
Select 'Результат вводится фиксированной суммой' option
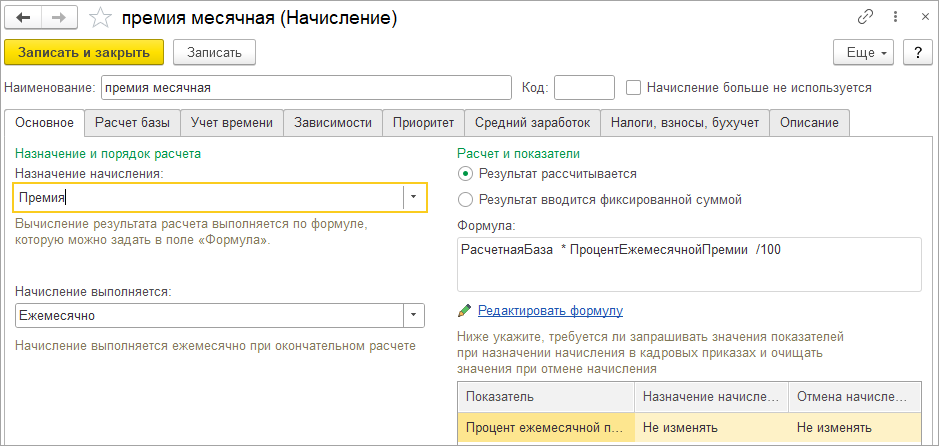pos(465,199)
